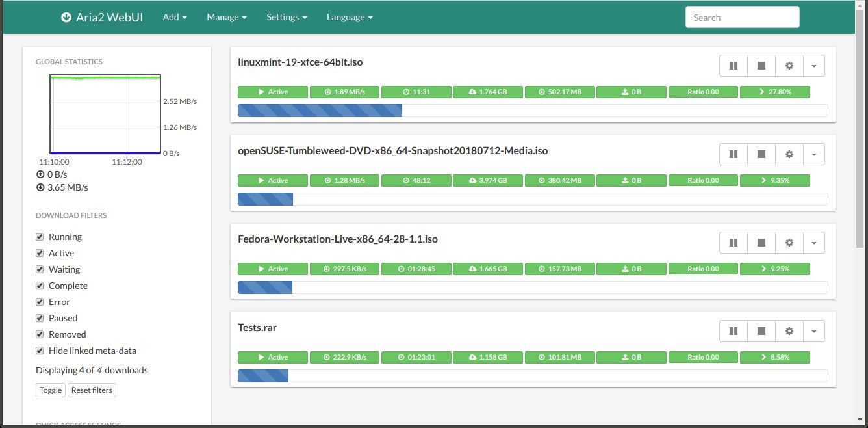
Task: Uncheck the Error filter checkbox
Action: (x=40, y=302)
